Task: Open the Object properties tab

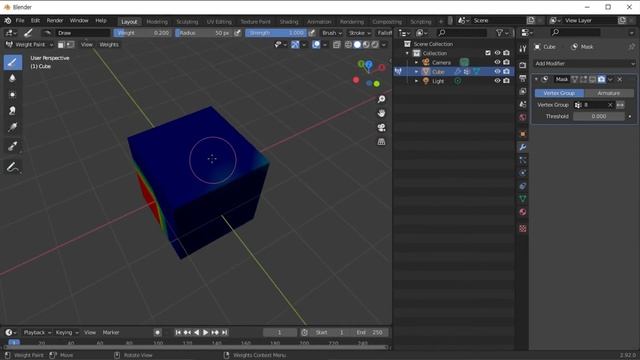Action: [523, 134]
